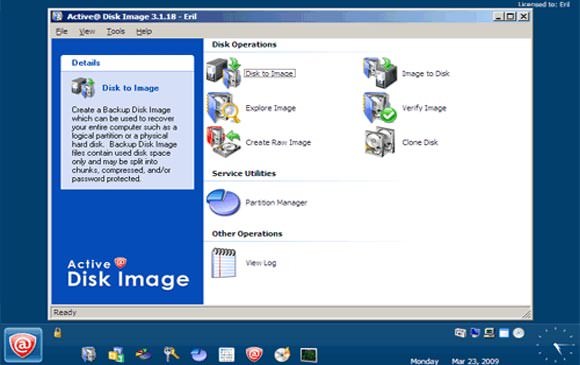
Task: Click the CD disc icon on taskbar
Action: point(282,355)
